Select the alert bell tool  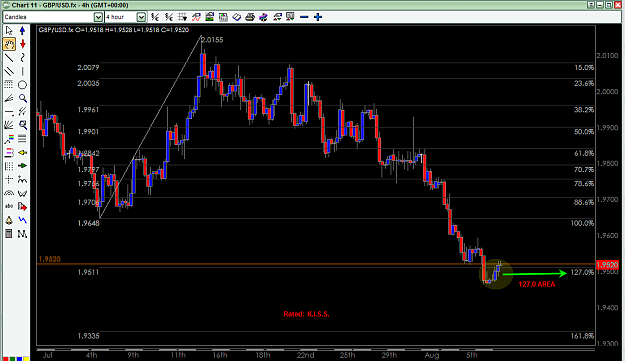click(x=9, y=220)
